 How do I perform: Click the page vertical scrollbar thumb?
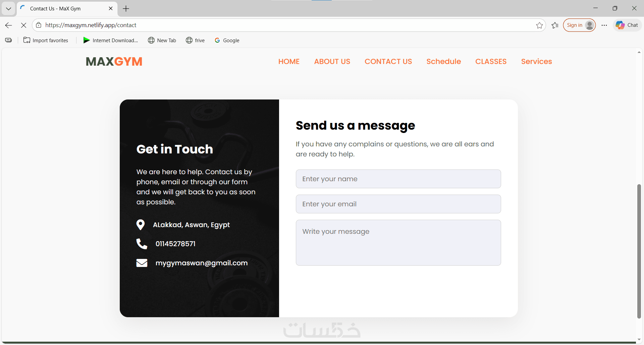[639, 251]
